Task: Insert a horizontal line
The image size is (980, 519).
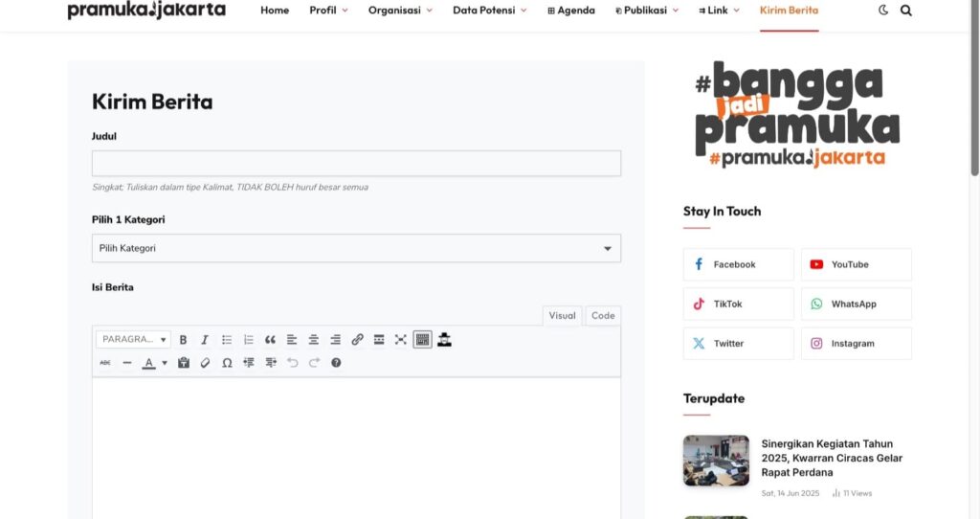Action: (127, 363)
